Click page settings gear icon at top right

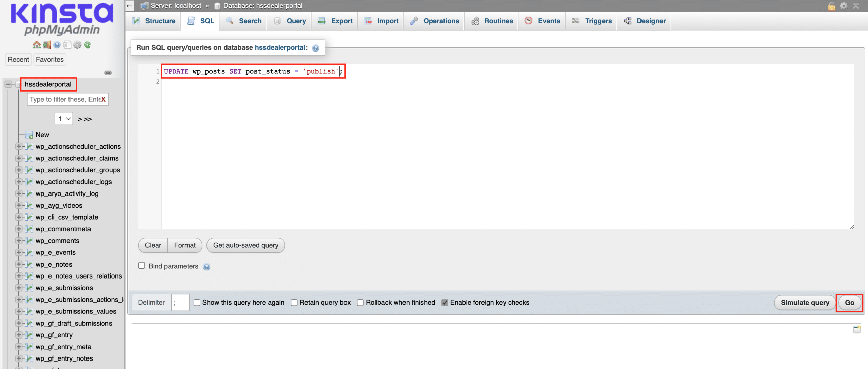[x=844, y=6]
